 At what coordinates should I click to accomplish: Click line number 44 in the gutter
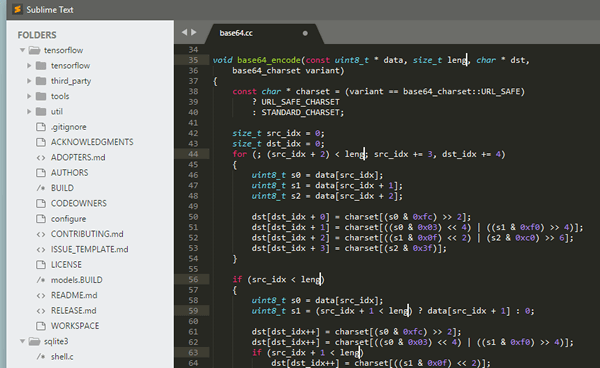pos(193,154)
